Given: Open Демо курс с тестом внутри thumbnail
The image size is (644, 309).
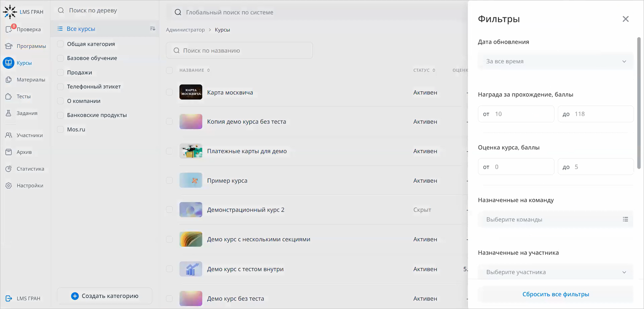Looking at the screenshot, I should click(x=191, y=269).
